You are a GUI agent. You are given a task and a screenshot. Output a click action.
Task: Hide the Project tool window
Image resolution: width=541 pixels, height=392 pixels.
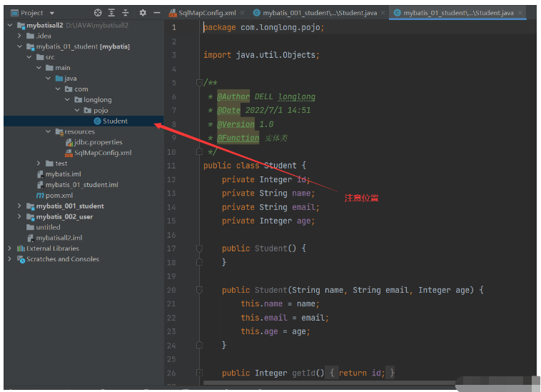click(156, 13)
